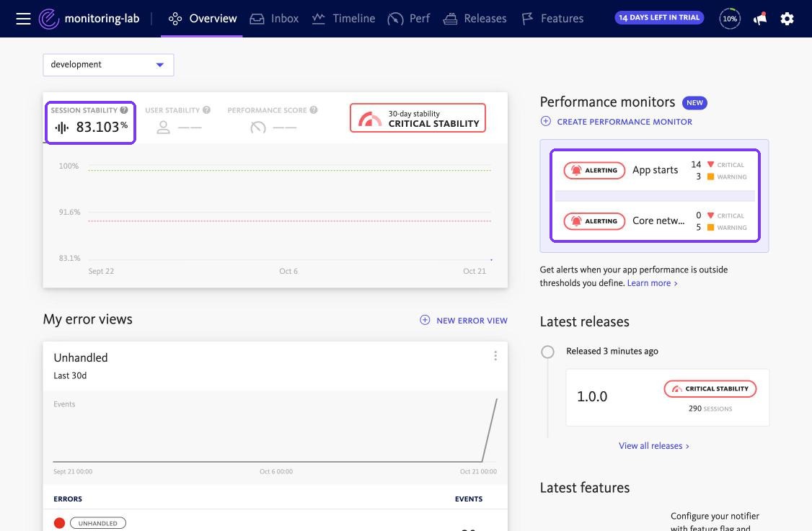Click the App starts warning orange square
Image resolution: width=812 pixels, height=531 pixels.
710,177
